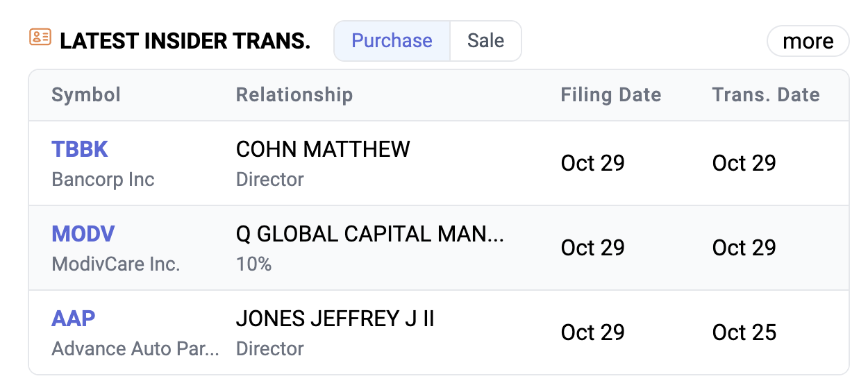Viewport: 868px width, 390px height.
Task: Select insider name COHN MATTHEW
Action: [x=323, y=149]
